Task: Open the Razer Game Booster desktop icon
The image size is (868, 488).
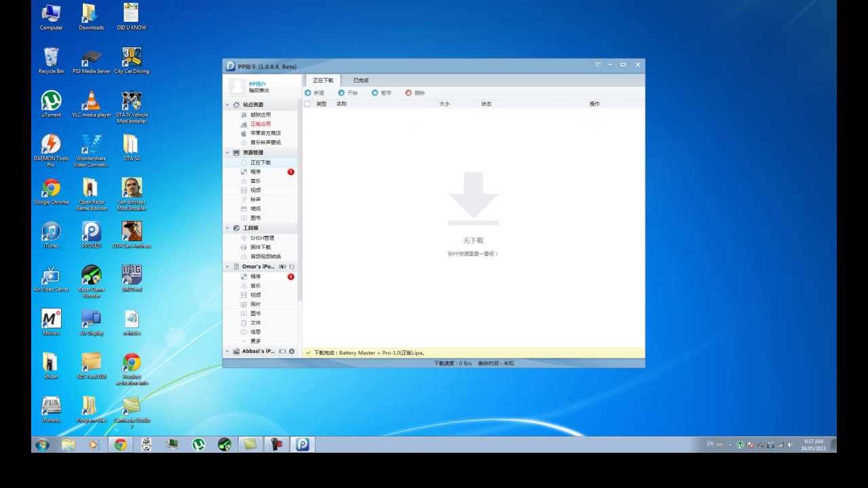Action: (x=91, y=281)
